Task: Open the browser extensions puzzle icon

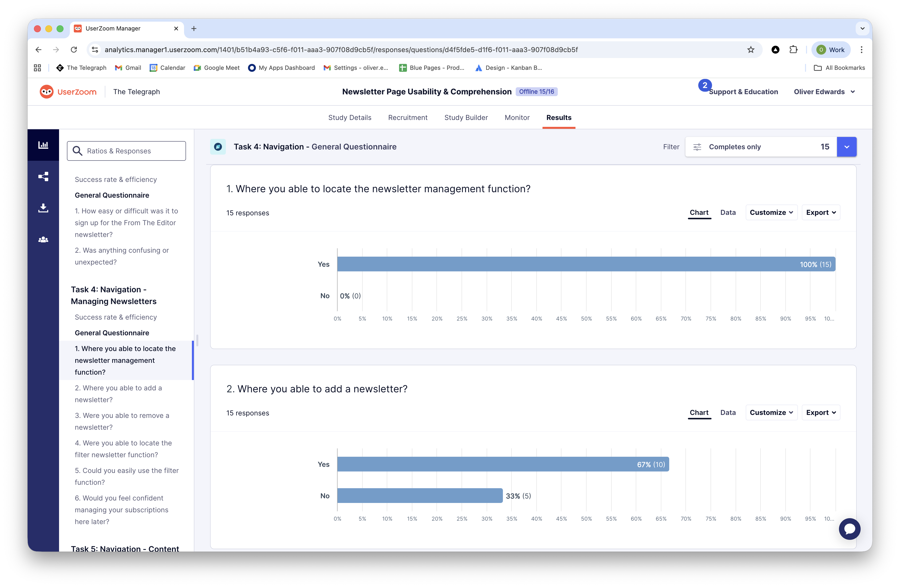Action: click(793, 50)
